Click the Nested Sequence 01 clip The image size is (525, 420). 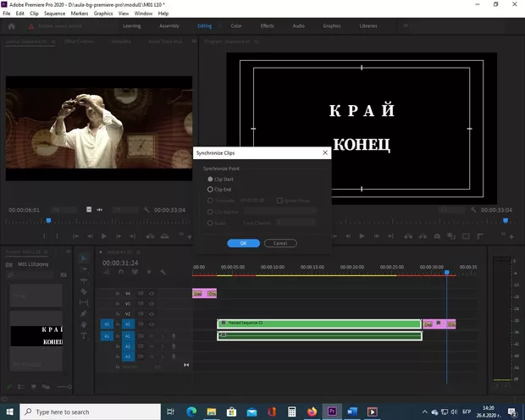pyautogui.click(x=319, y=323)
